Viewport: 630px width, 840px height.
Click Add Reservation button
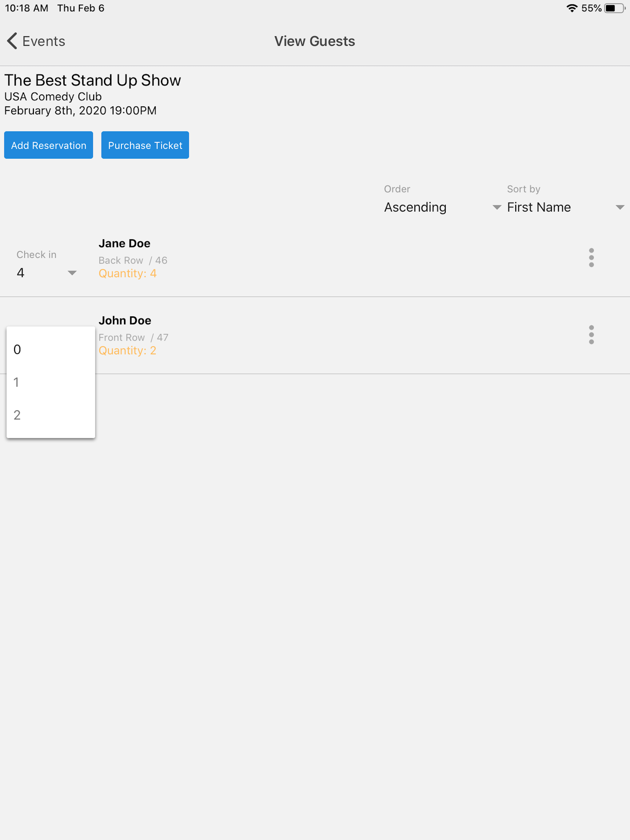[49, 145]
